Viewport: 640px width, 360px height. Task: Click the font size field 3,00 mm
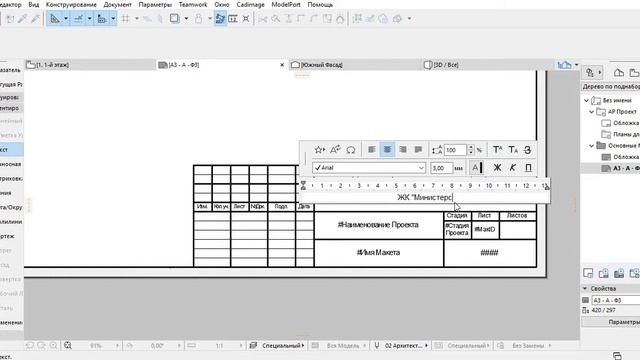coord(442,168)
